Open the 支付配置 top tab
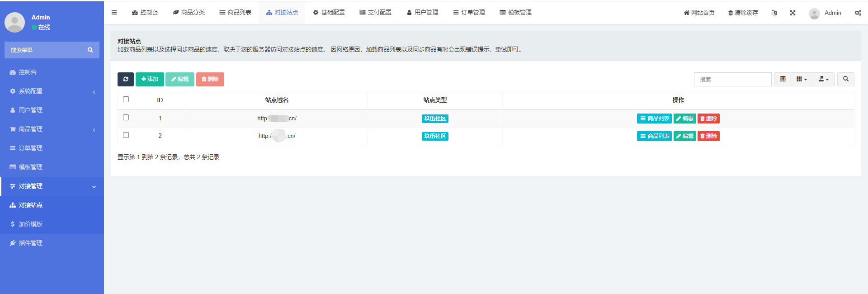The image size is (868, 294). point(375,13)
